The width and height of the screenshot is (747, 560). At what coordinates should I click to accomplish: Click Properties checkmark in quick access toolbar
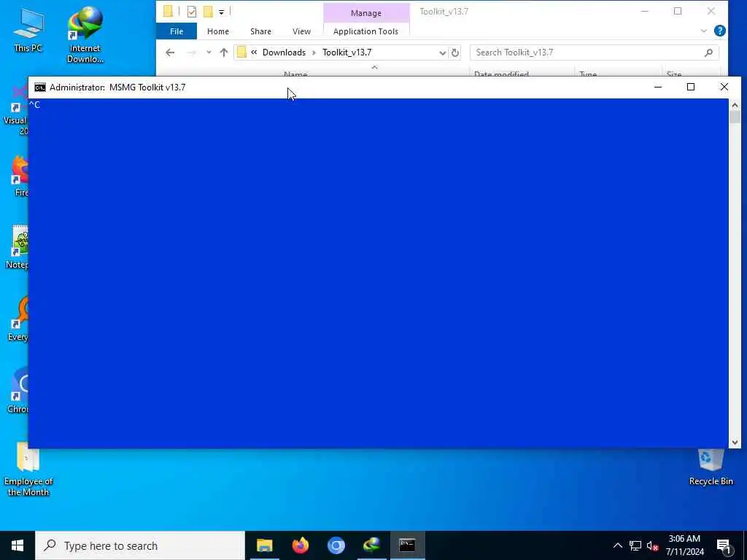(x=192, y=12)
